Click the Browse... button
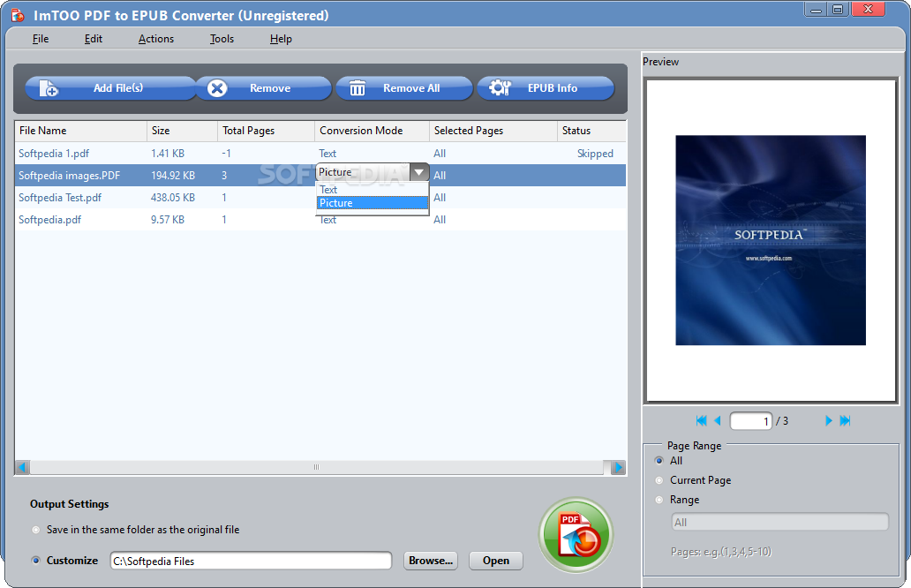The width and height of the screenshot is (911, 588). [431, 561]
